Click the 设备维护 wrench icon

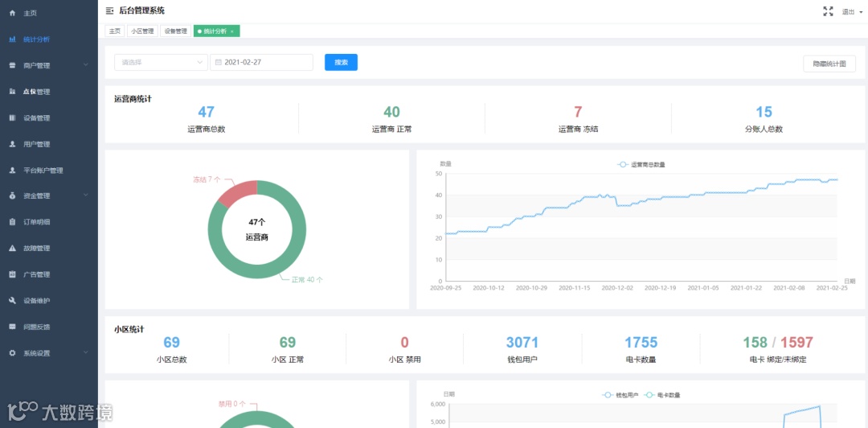tap(13, 301)
